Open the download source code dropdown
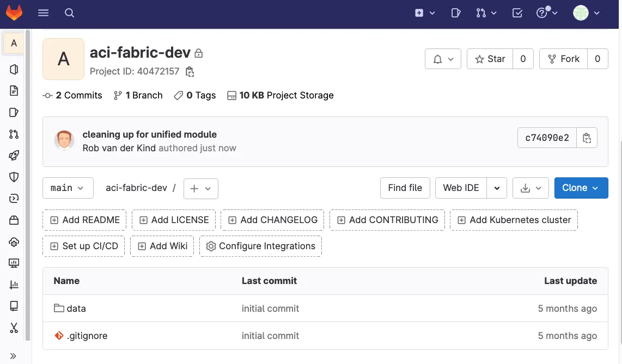The image size is (622, 364). click(530, 188)
